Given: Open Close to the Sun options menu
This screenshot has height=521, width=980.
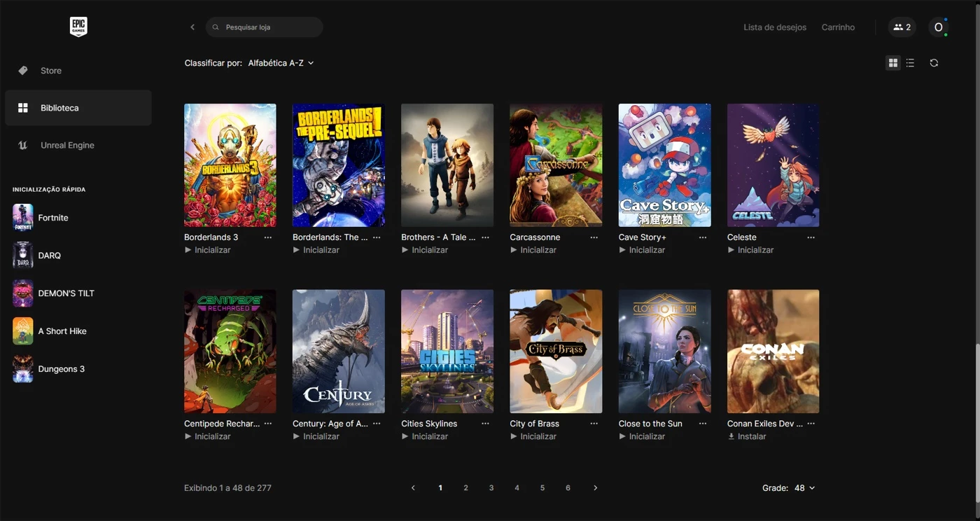Looking at the screenshot, I should coord(703,424).
